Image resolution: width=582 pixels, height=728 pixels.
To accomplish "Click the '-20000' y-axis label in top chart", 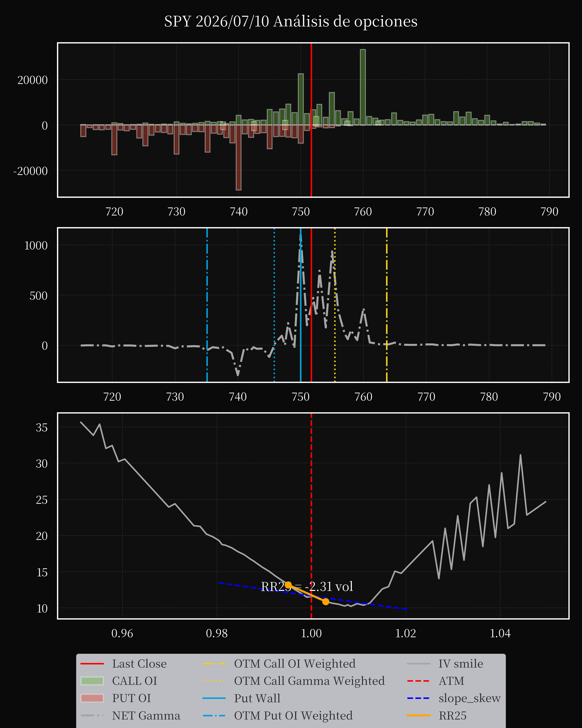I will [30, 171].
